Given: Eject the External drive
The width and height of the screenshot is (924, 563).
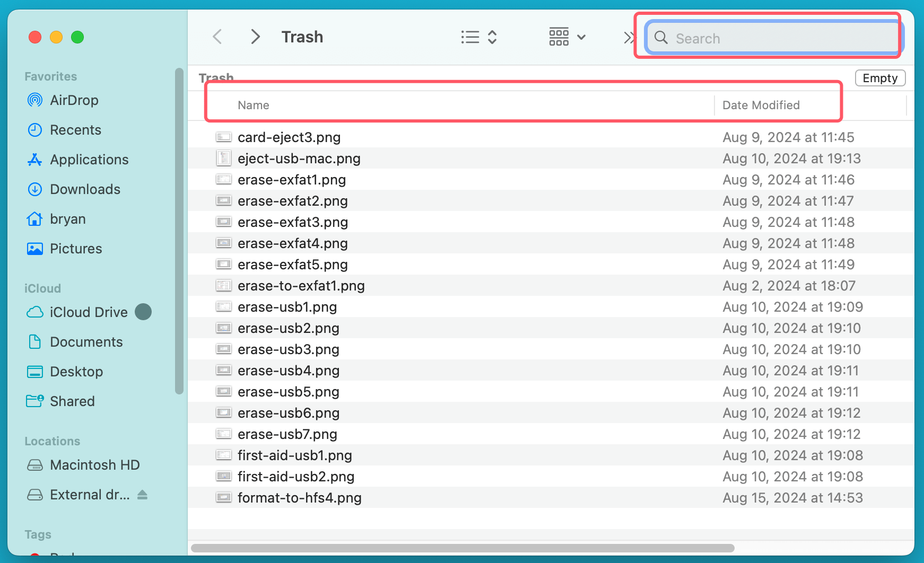Looking at the screenshot, I should pyautogui.click(x=142, y=495).
